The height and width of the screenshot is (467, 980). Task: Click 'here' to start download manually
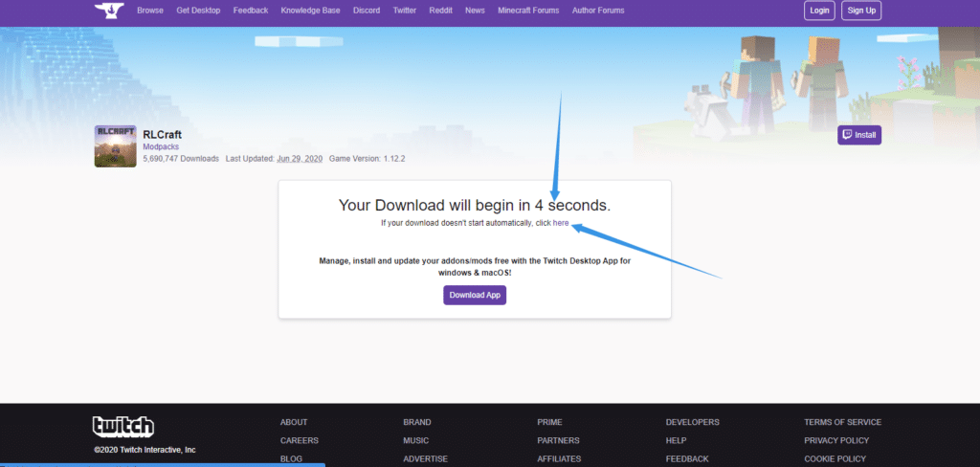click(561, 223)
